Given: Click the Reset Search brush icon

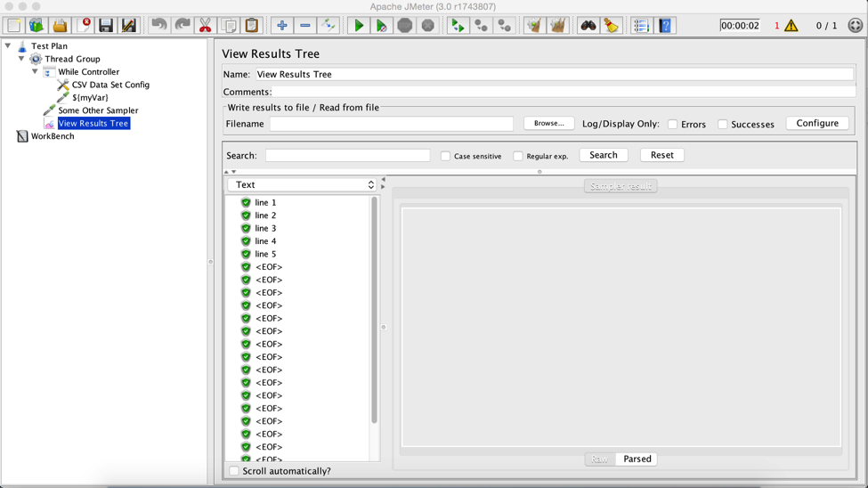Looking at the screenshot, I should 611,26.
